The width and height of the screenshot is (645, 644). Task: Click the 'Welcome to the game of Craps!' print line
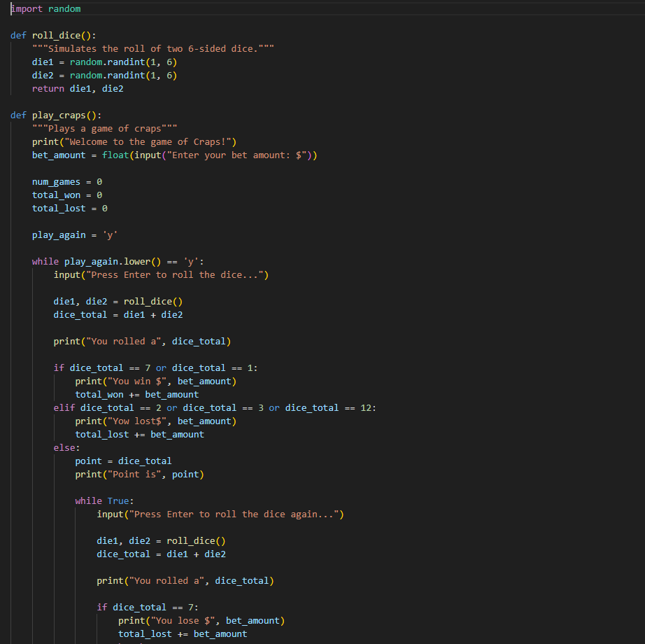[x=134, y=142]
